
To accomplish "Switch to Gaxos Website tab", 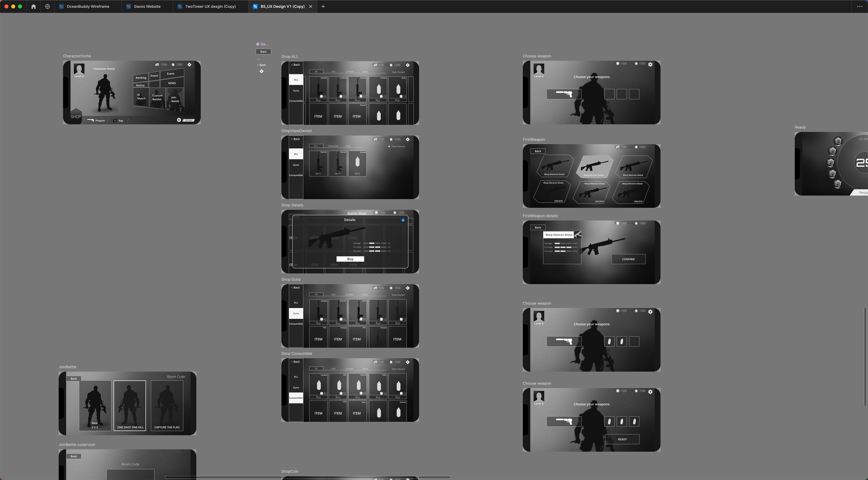I will click(x=147, y=6).
